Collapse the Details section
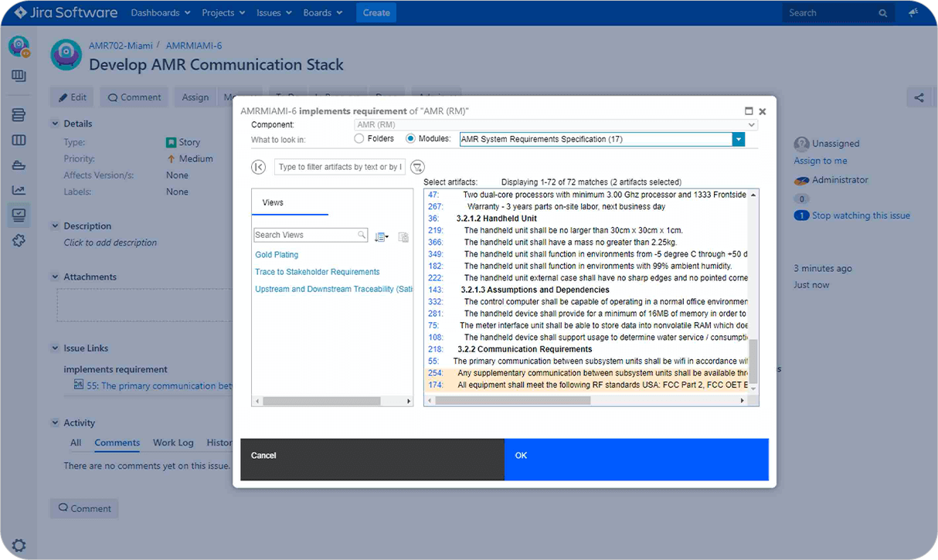The width and height of the screenshot is (938, 560). (x=55, y=124)
